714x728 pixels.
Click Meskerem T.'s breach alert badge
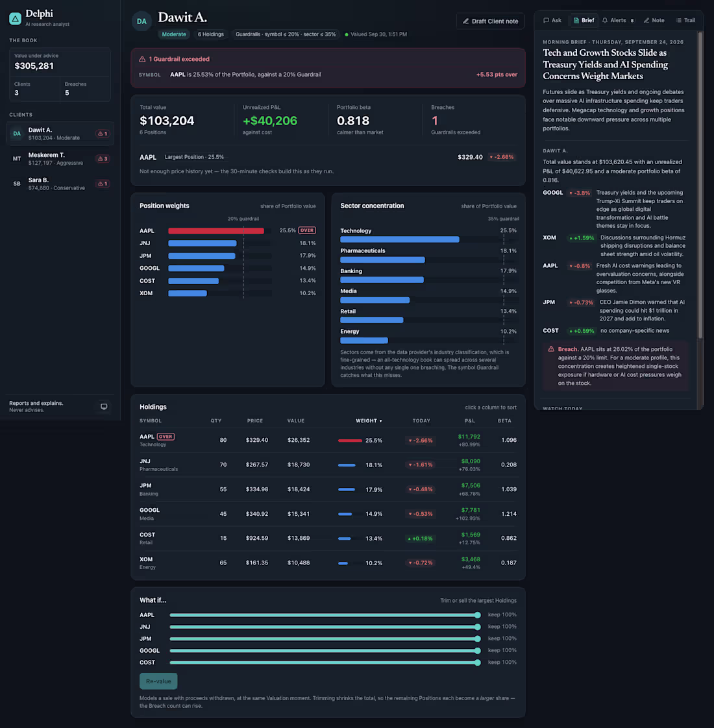pos(103,159)
